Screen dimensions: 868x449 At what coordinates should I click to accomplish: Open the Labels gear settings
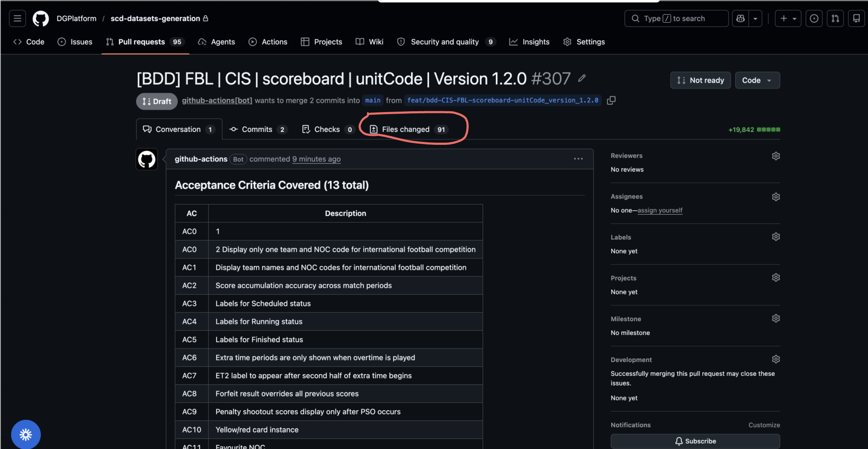point(776,237)
